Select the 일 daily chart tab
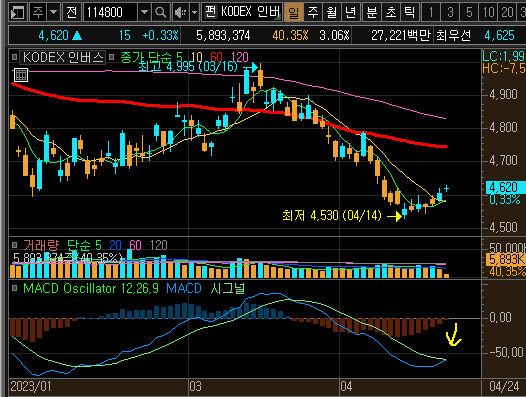 [294, 13]
